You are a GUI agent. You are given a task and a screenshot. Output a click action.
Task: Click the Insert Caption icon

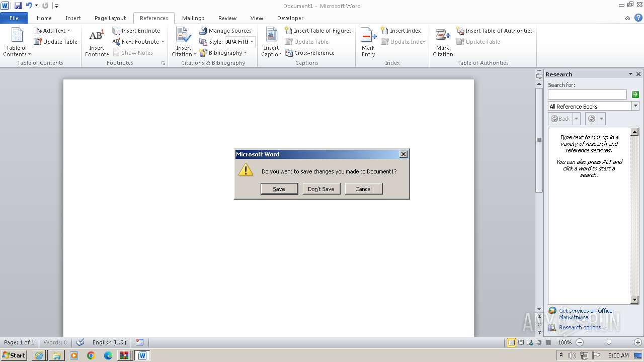(x=271, y=42)
